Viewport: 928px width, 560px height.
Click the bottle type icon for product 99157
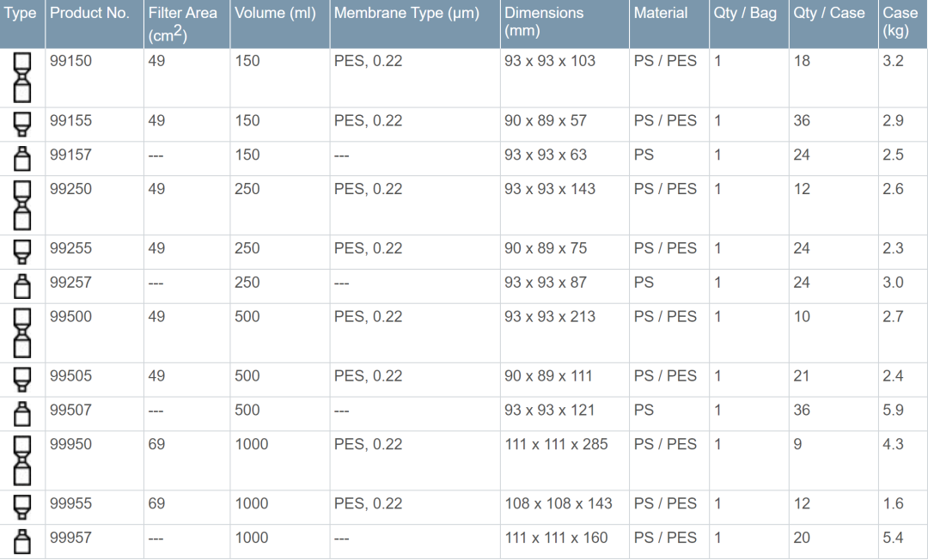21,159
